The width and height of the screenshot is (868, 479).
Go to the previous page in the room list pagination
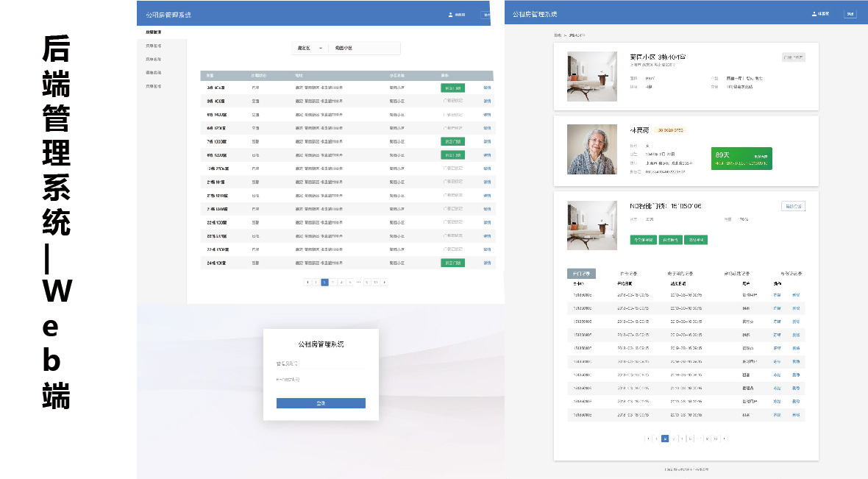click(x=307, y=282)
